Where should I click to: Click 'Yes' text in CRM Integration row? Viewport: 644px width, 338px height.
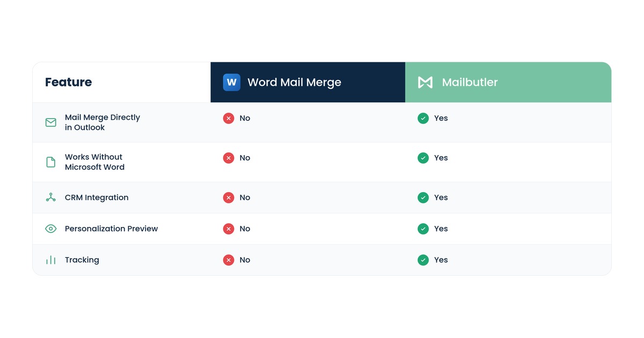pos(441,197)
